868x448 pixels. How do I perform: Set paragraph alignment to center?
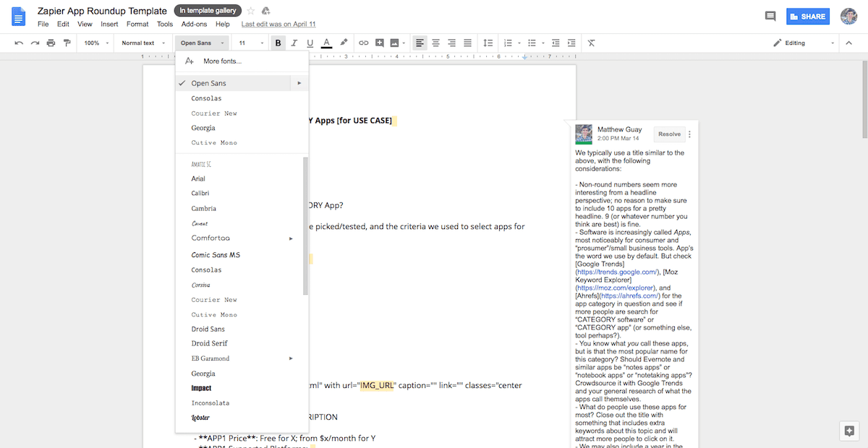click(x=435, y=43)
